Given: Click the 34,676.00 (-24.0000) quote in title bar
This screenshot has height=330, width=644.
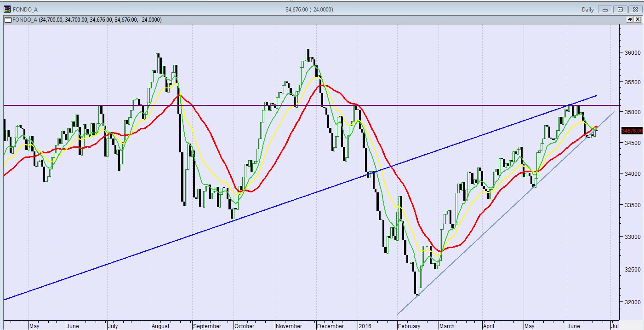Looking at the screenshot, I should point(309,9).
